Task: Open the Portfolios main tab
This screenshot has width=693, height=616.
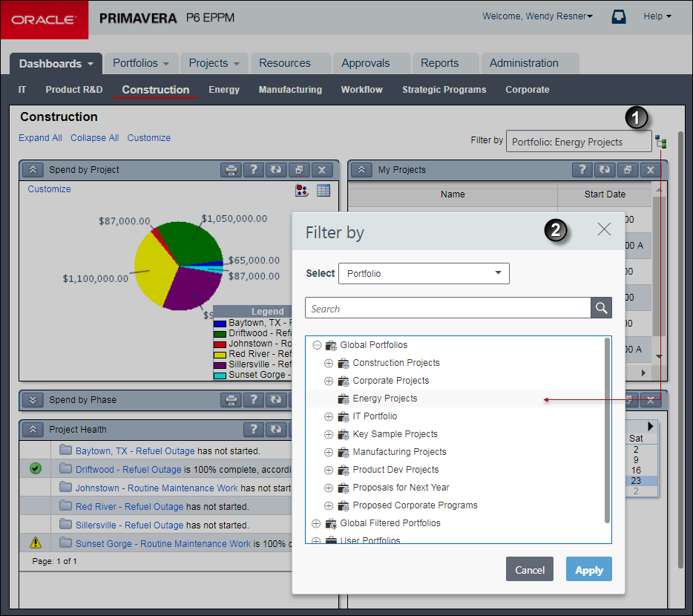Action: [141, 63]
